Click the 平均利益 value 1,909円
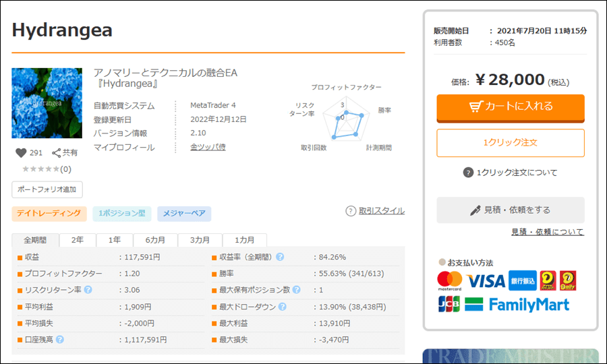The width and height of the screenshot is (607, 364). [x=138, y=307]
